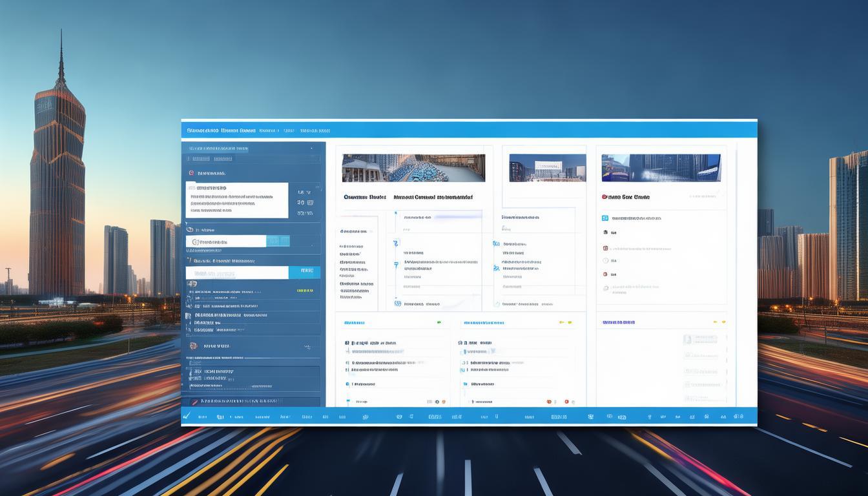Tick the first row checkbox in the lower-middle panel
The width and height of the screenshot is (868, 496).
(x=462, y=343)
